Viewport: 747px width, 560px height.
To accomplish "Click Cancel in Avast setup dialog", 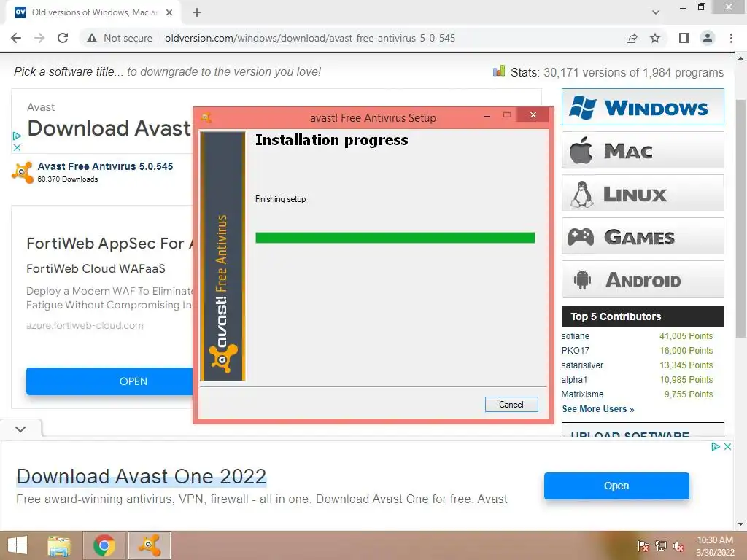I will pos(511,404).
